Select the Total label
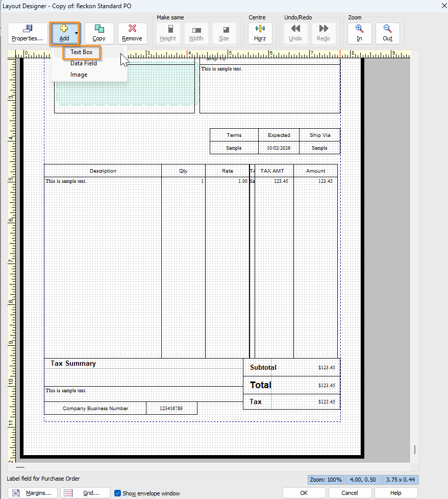Image resolution: width=448 pixels, height=499 pixels. point(261,385)
